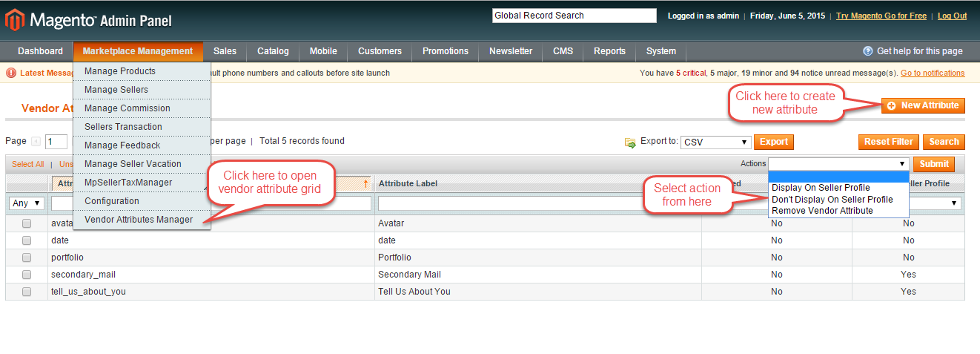Click the Latest Message warning icon
980x354 pixels.
(x=11, y=73)
